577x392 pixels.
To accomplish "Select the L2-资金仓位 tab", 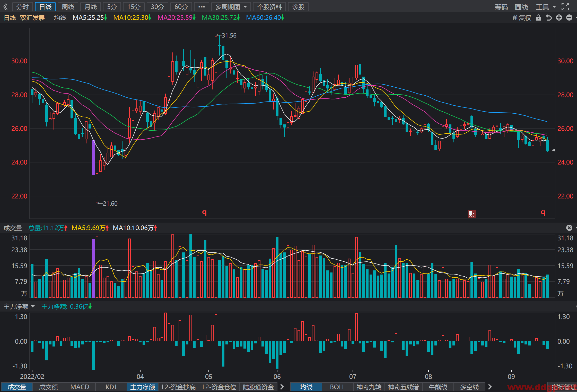I will coord(219,387).
